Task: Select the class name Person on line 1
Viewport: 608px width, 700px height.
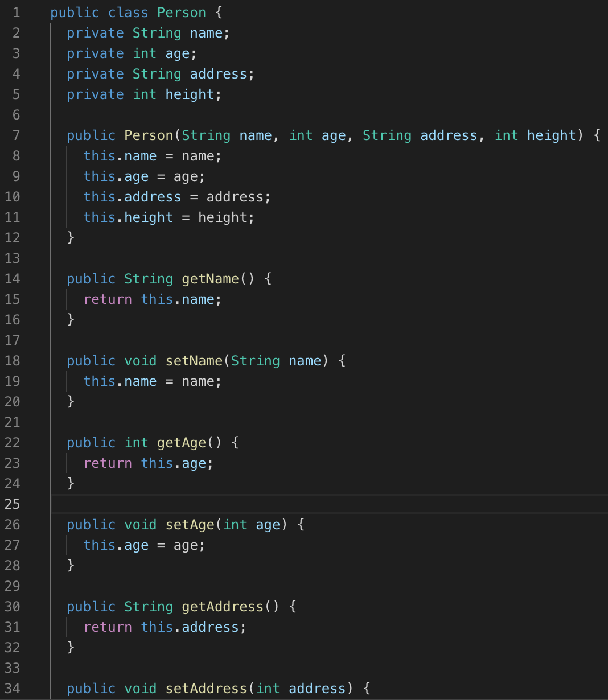Action: click(181, 12)
